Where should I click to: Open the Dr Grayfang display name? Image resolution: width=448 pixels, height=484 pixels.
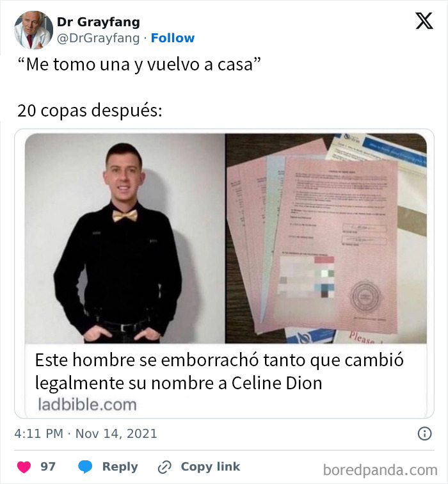pos(99,22)
